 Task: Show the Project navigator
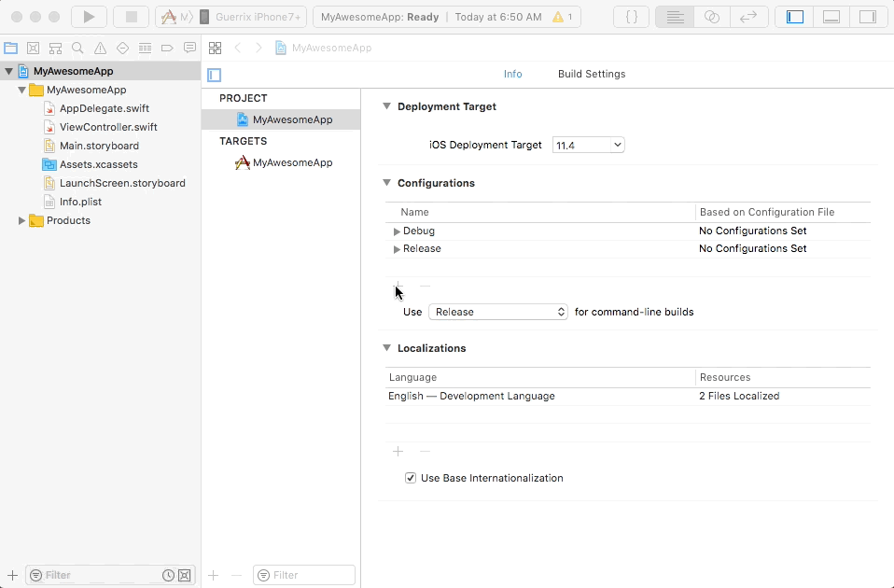tap(11, 48)
